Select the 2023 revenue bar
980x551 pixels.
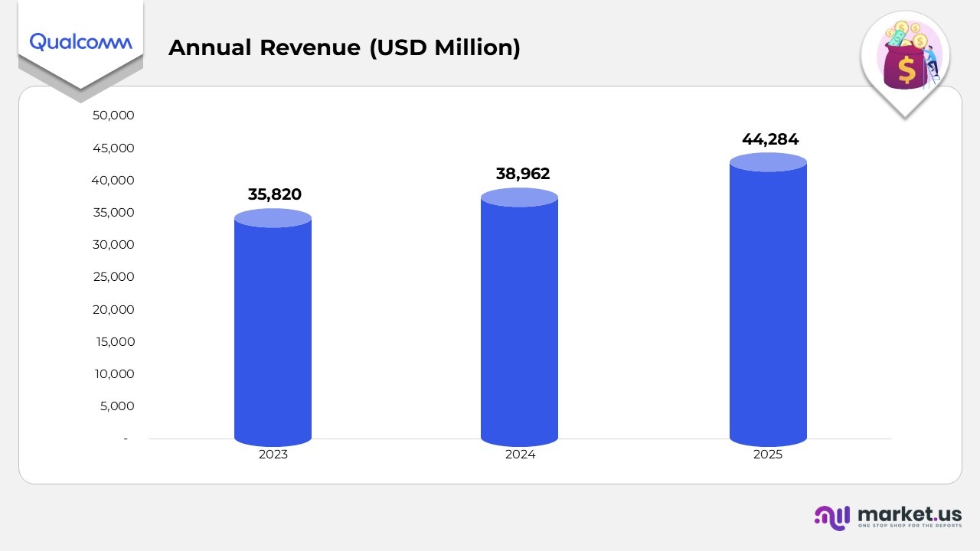point(273,329)
